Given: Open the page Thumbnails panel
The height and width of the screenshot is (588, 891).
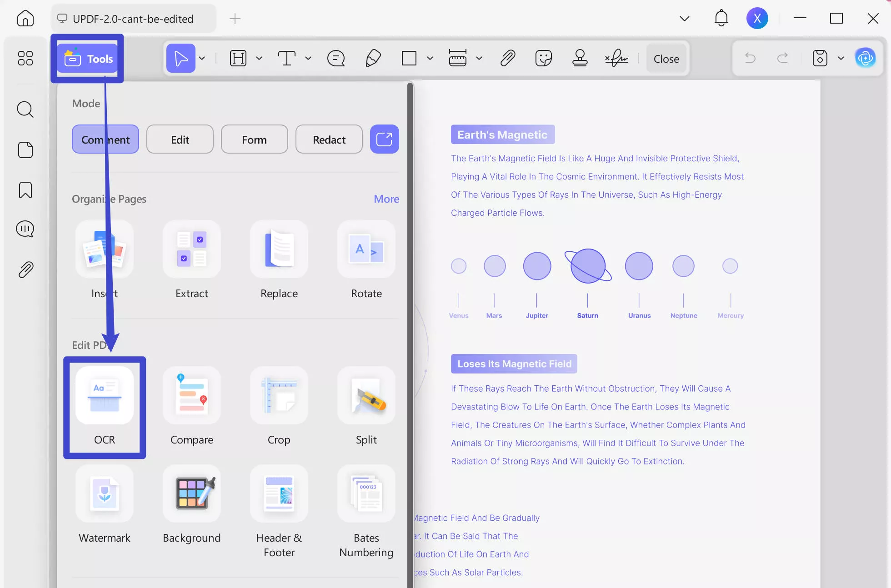Looking at the screenshot, I should tap(25, 150).
